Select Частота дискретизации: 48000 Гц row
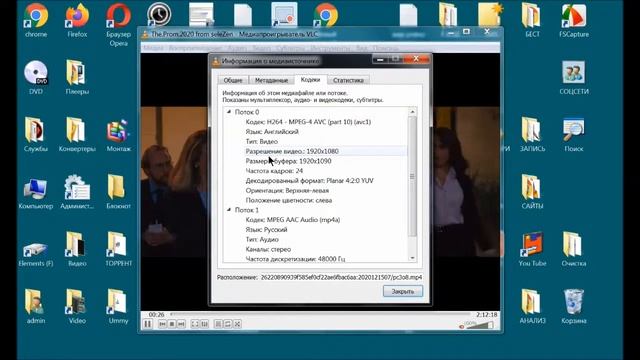The height and width of the screenshot is (360, 640). [295, 258]
